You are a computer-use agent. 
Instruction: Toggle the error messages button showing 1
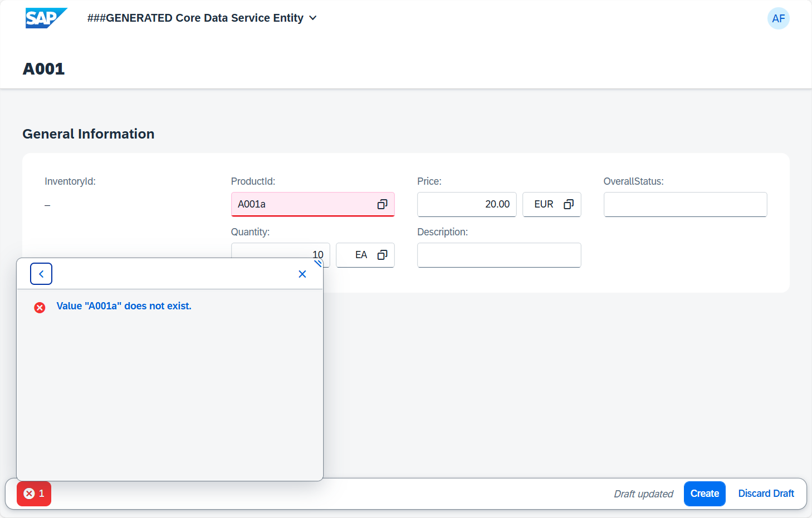(x=34, y=494)
